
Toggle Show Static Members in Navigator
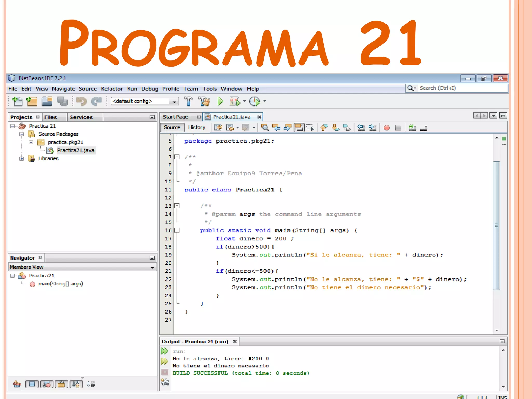47,384
